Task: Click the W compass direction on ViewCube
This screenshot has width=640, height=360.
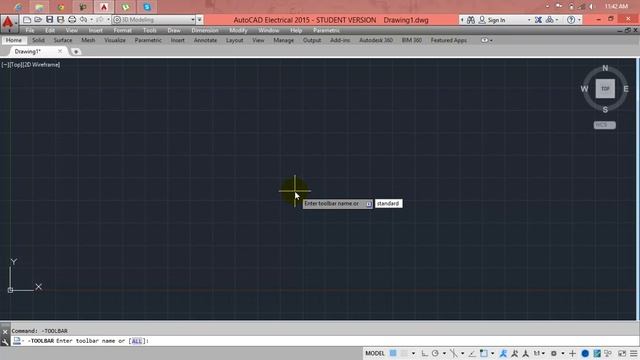Action: [x=584, y=89]
